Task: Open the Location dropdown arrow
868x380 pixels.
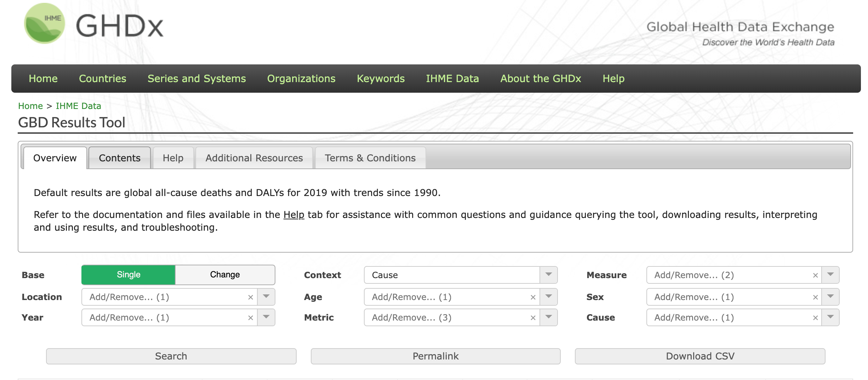Action: (266, 297)
